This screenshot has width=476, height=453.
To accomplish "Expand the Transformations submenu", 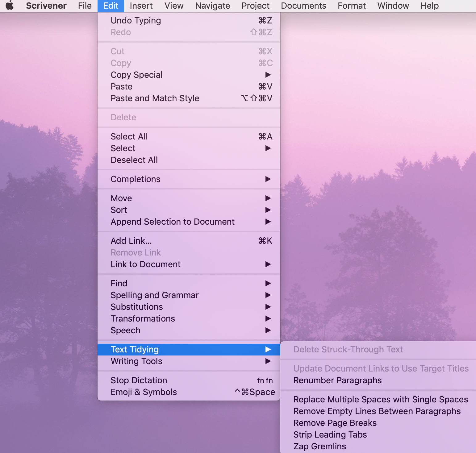I will (x=189, y=318).
